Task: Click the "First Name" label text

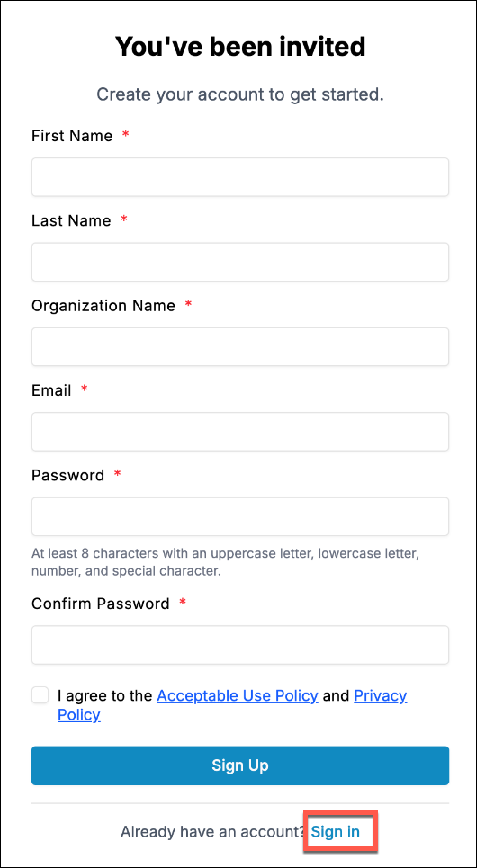Action: (x=72, y=136)
